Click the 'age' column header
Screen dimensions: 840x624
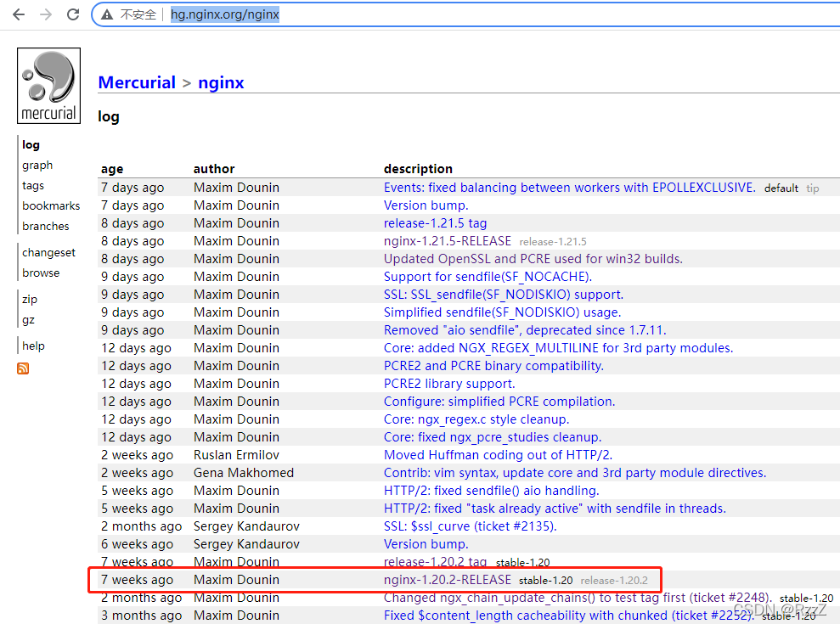point(112,169)
